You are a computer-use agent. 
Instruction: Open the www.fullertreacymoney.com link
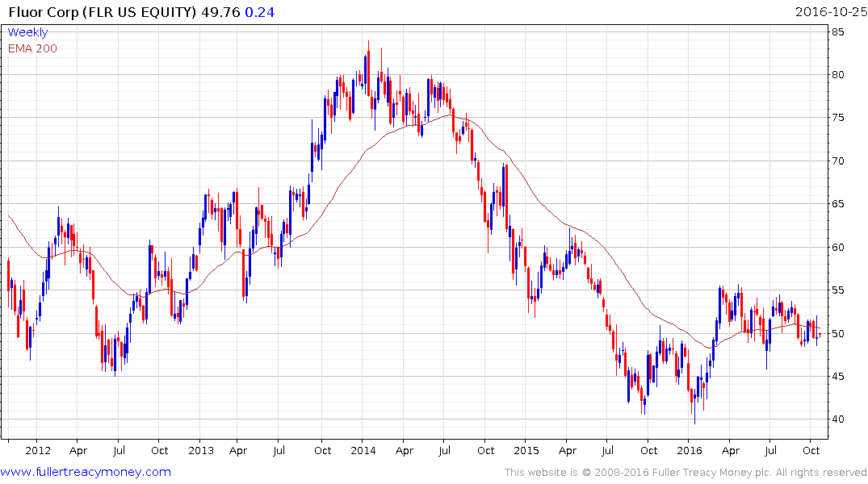[86, 472]
